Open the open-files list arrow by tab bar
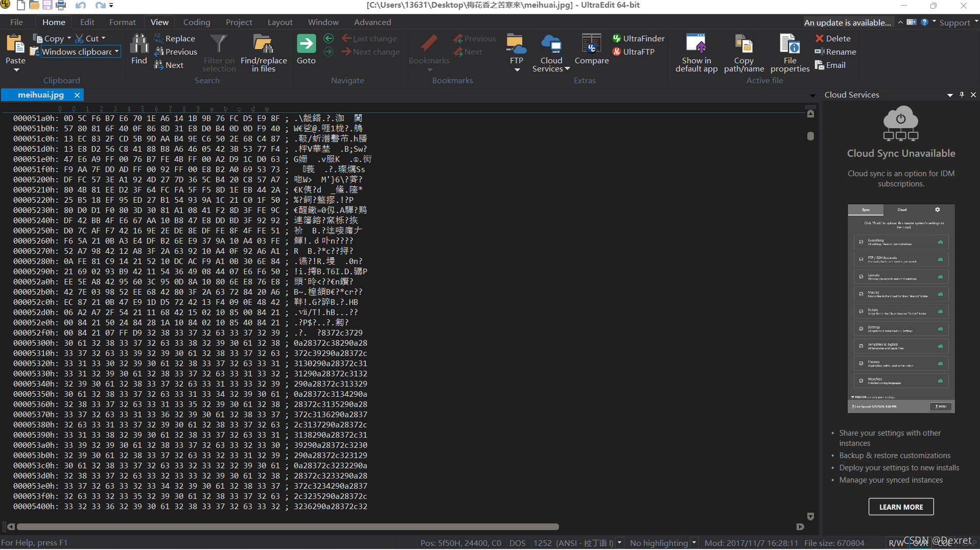 click(812, 95)
